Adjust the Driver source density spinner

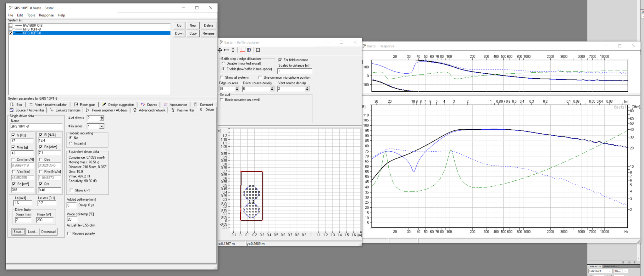272,89
